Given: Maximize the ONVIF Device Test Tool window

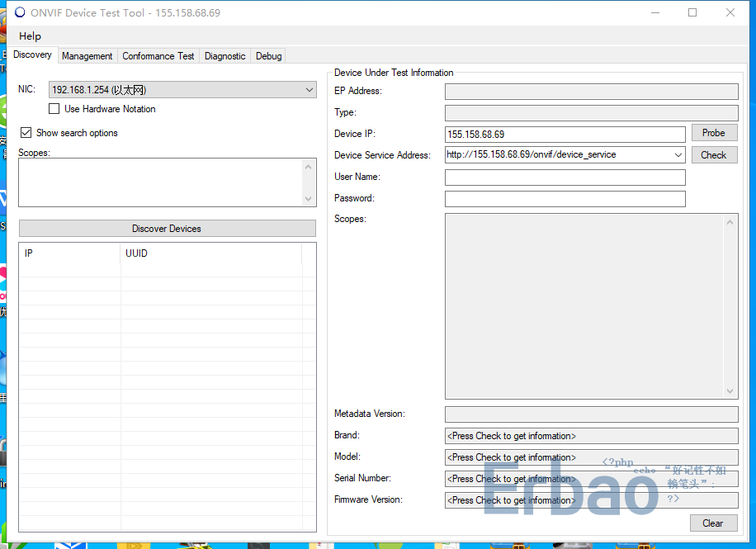Looking at the screenshot, I should click(x=692, y=12).
